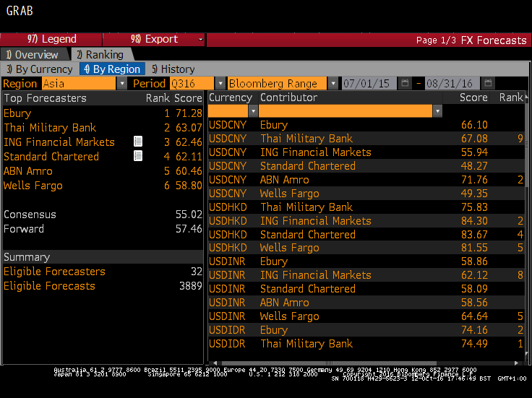Click the Top Forecasters header
Image resolution: width=532 pixels, height=398 pixels.
click(x=45, y=98)
